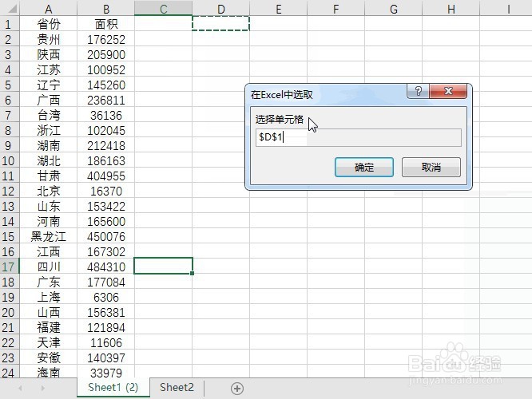Click the cell containing 6306

pyautogui.click(x=106, y=298)
